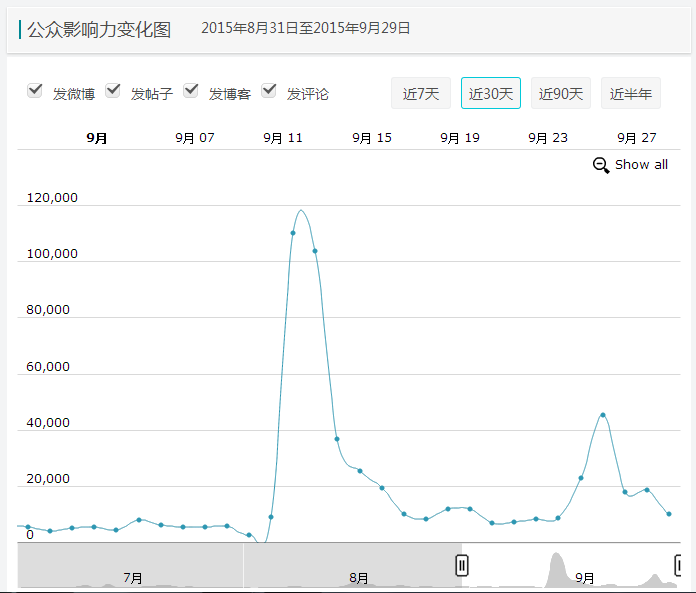Click the 40,000 y-axis value

(48, 423)
